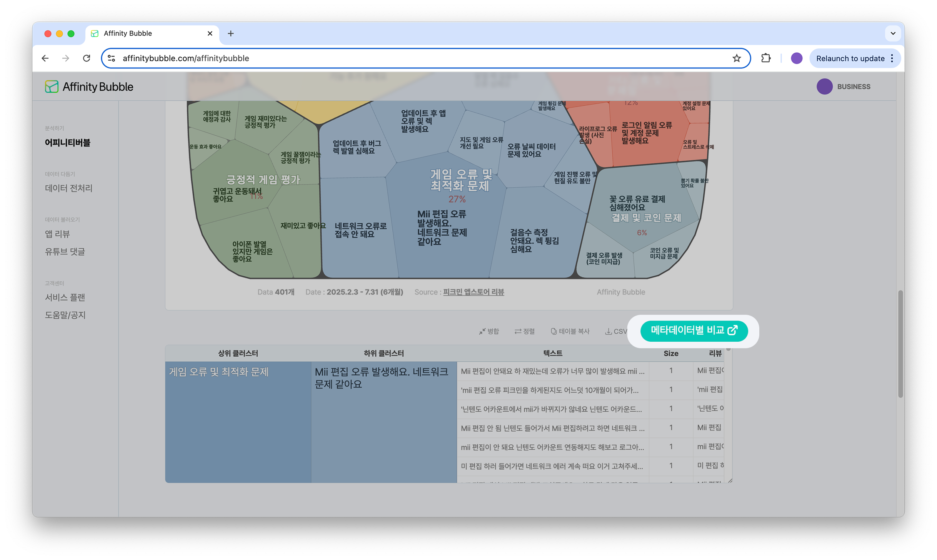Screen dimensions: 937x560
Task: Click the 게임 오류 및 최적화 문제 bubble
Action: coord(461,180)
